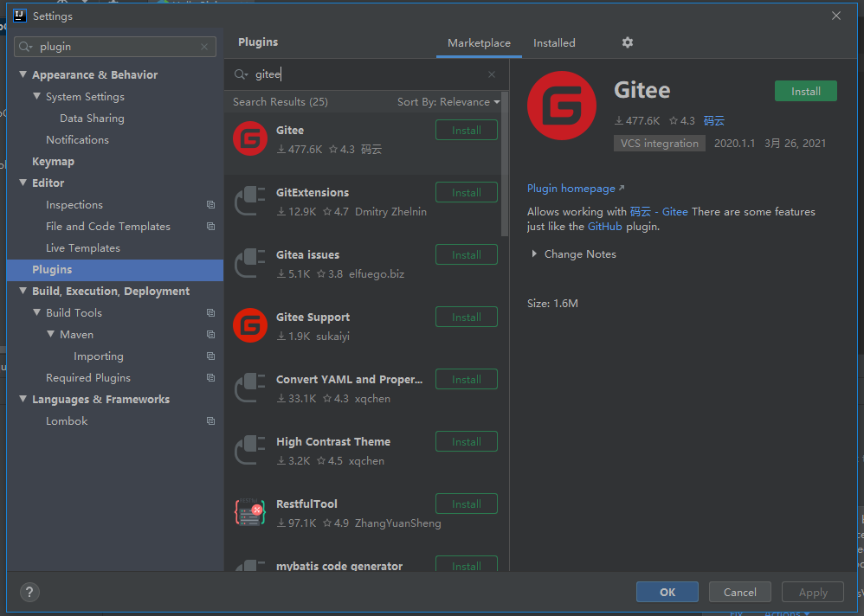Image resolution: width=864 pixels, height=616 pixels.
Task: Switch to the Installed tab
Action: click(x=554, y=43)
